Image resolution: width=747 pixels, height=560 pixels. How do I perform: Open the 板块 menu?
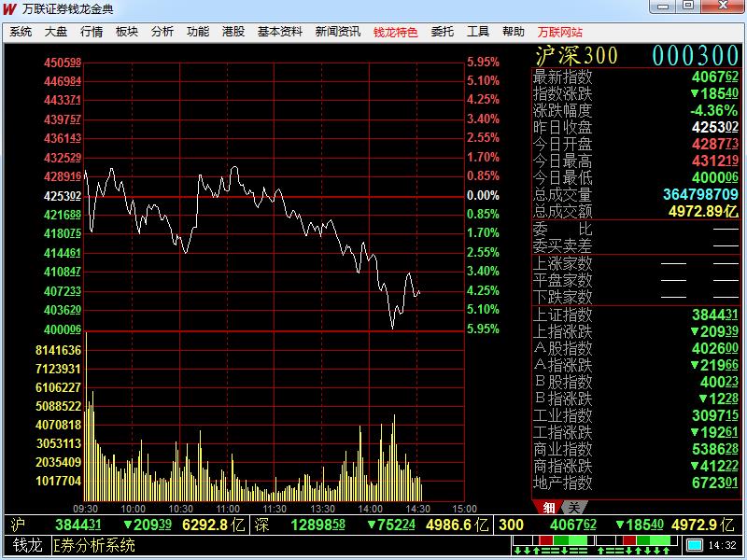point(127,32)
